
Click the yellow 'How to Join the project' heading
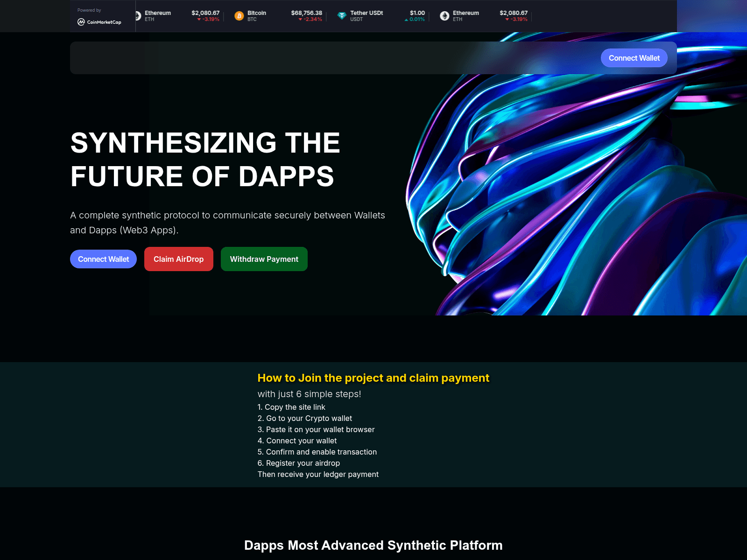point(373,378)
